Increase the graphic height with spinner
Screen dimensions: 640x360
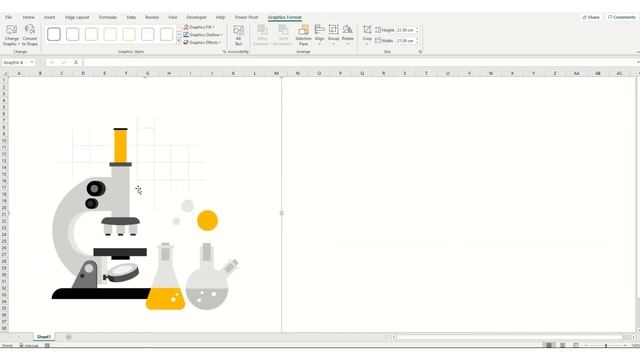click(x=417, y=29)
